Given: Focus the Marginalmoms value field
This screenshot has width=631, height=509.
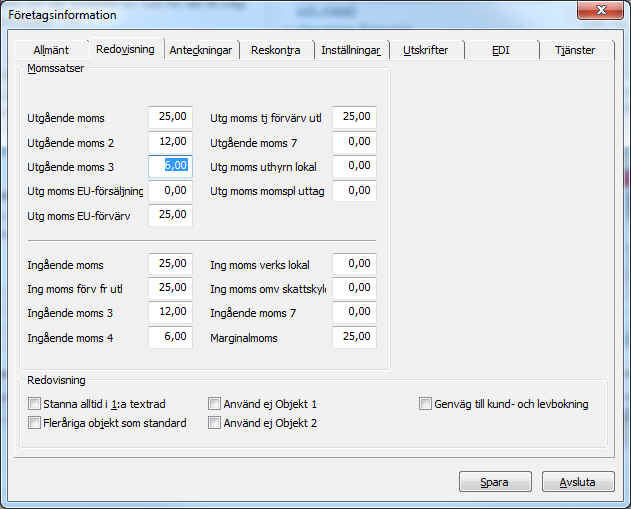Looking at the screenshot, I should tap(354, 338).
